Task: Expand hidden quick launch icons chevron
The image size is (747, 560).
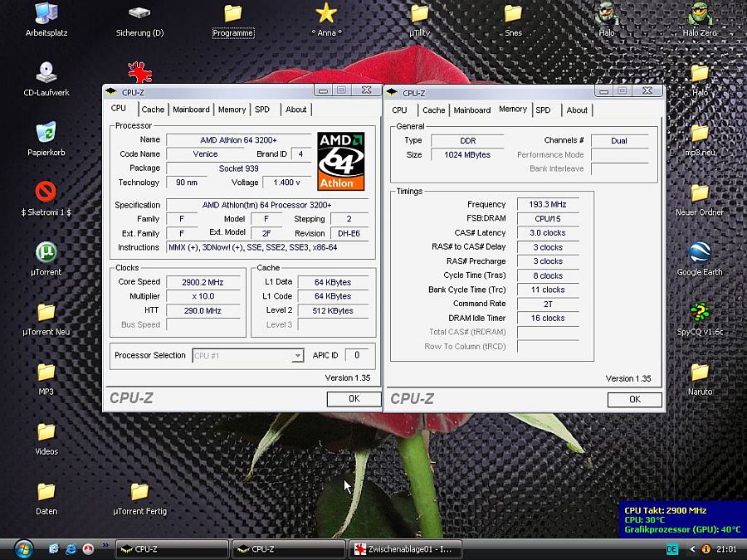Action: (x=105, y=545)
